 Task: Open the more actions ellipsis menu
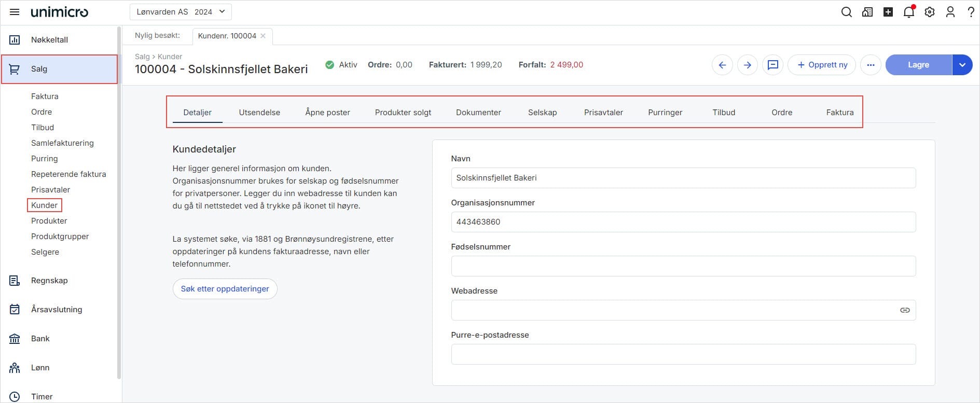point(870,65)
